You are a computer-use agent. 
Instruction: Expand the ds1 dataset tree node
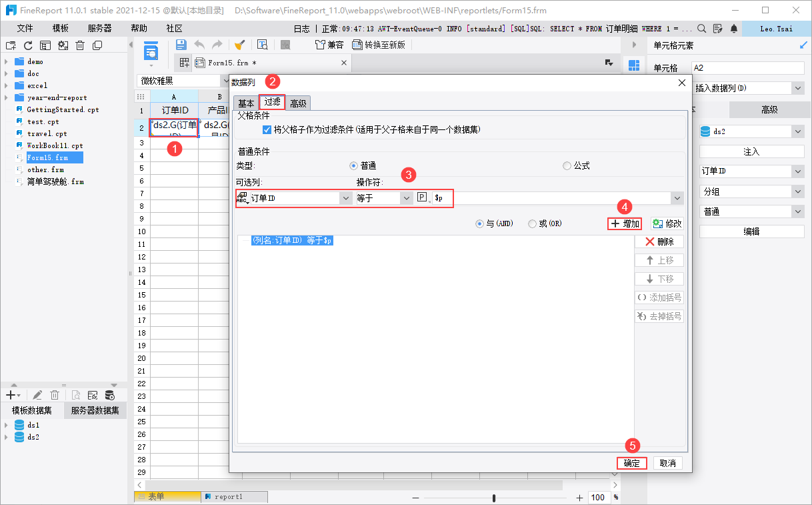pyautogui.click(x=7, y=425)
